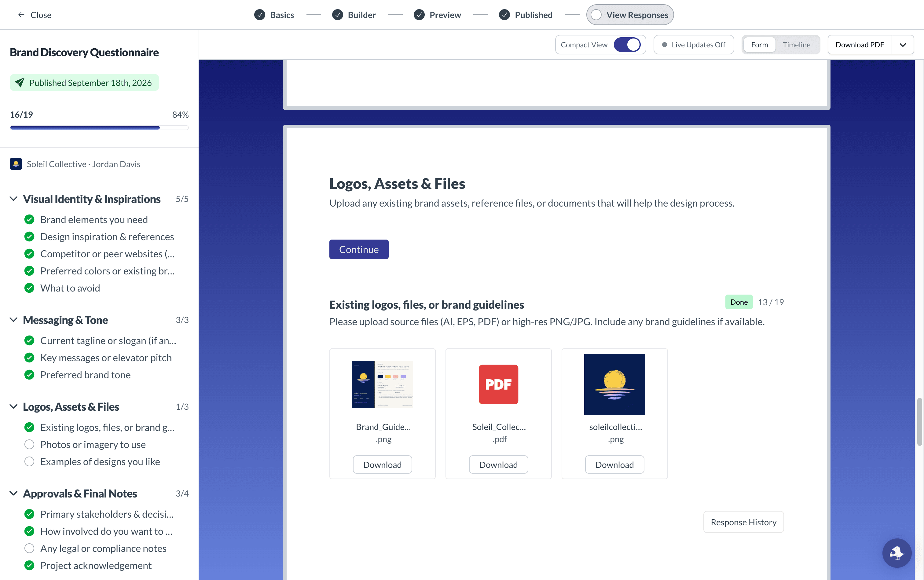Viewport: 924px width, 580px height.
Task: Click the Soleil Collective logo avatar
Action: (x=16, y=164)
